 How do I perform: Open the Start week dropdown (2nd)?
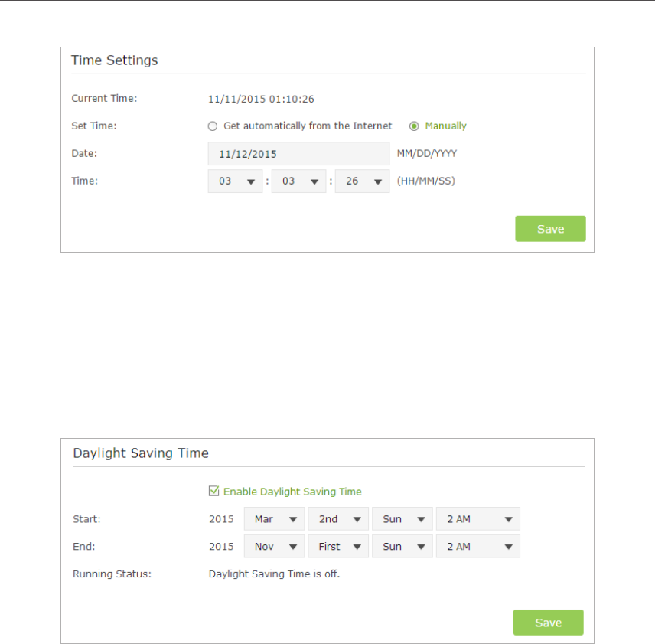pos(338,519)
